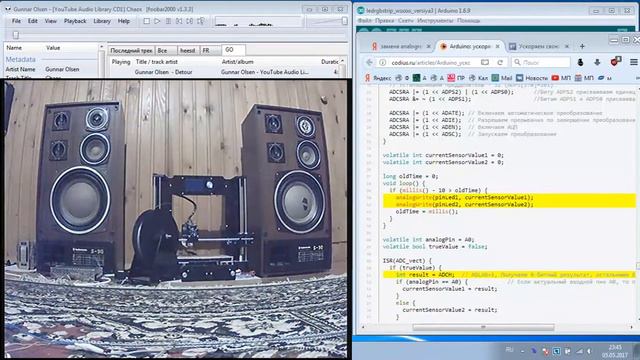
Task: Click the 'Duration' column header
Action: tap(330, 62)
